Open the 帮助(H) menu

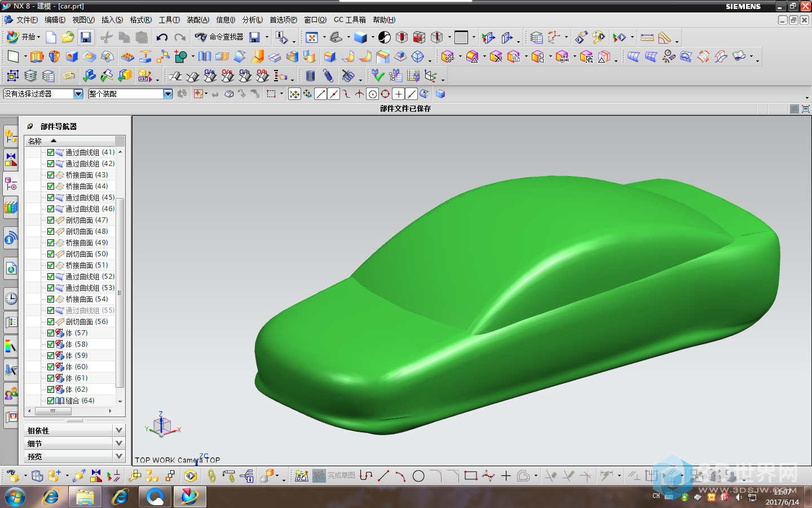[384, 20]
